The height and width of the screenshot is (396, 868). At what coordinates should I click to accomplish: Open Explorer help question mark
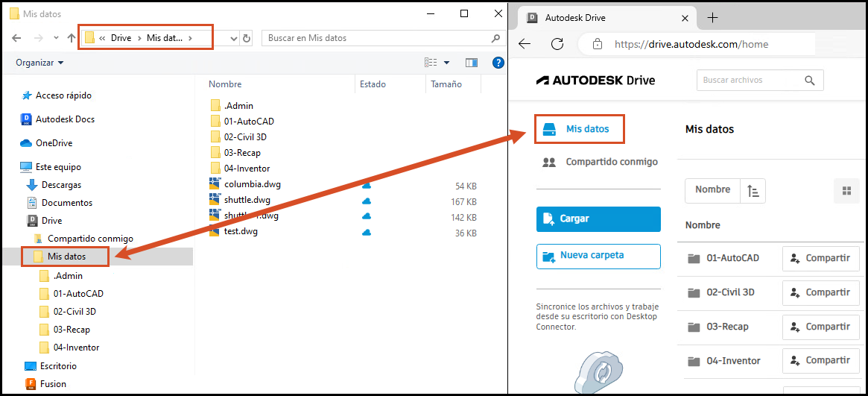(498, 63)
